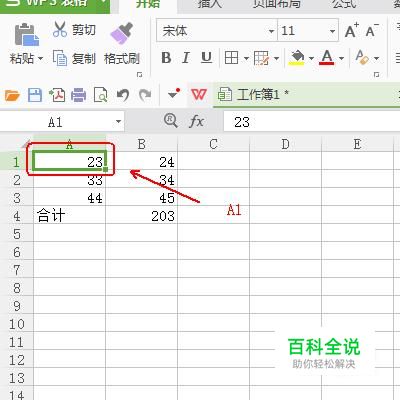Click the open folder icon

(x=12, y=96)
